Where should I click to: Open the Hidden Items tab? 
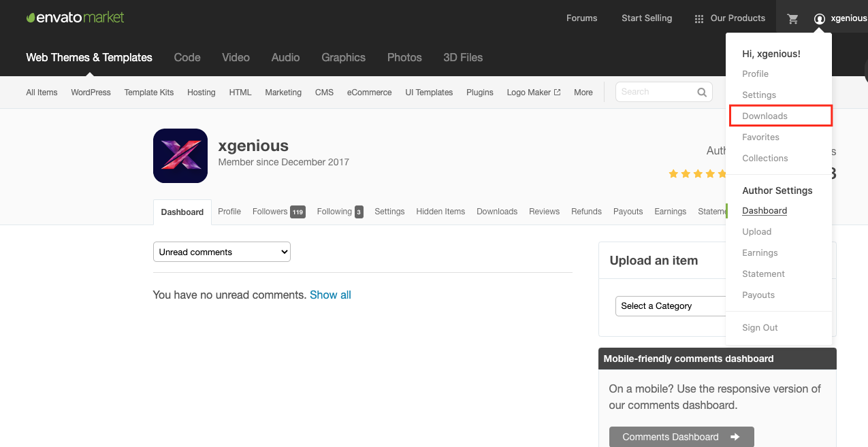(x=440, y=212)
